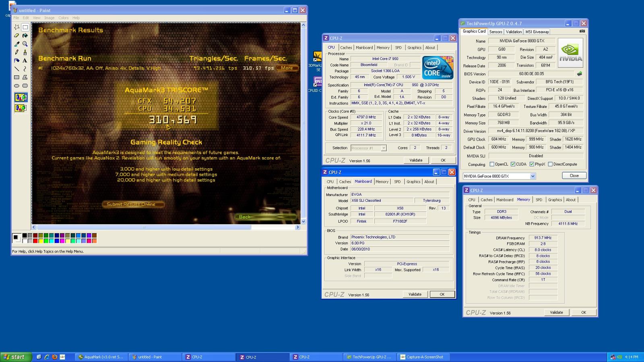Choose the Ellipse shape tool
The image size is (644, 362).
coord(17,85)
